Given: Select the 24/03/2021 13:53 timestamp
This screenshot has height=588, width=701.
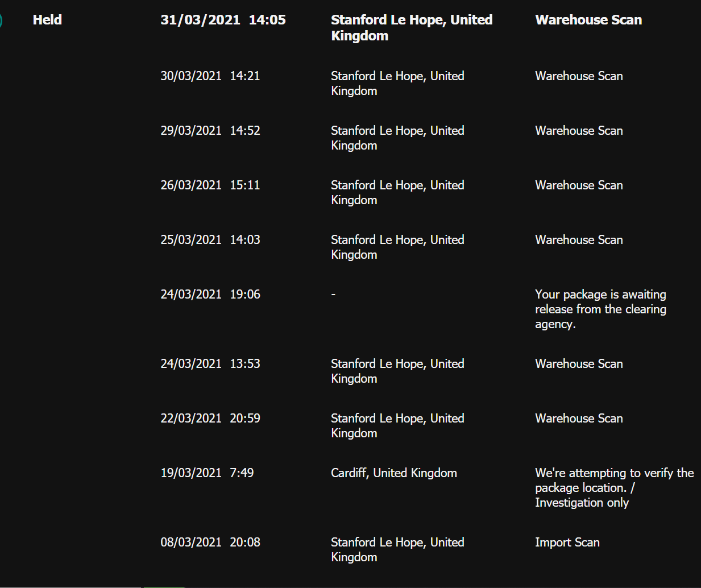Looking at the screenshot, I should (x=210, y=364).
